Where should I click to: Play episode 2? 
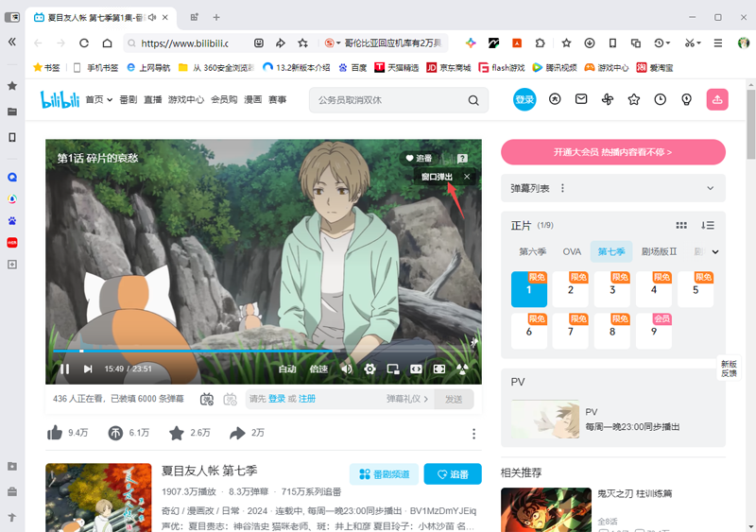tap(571, 289)
